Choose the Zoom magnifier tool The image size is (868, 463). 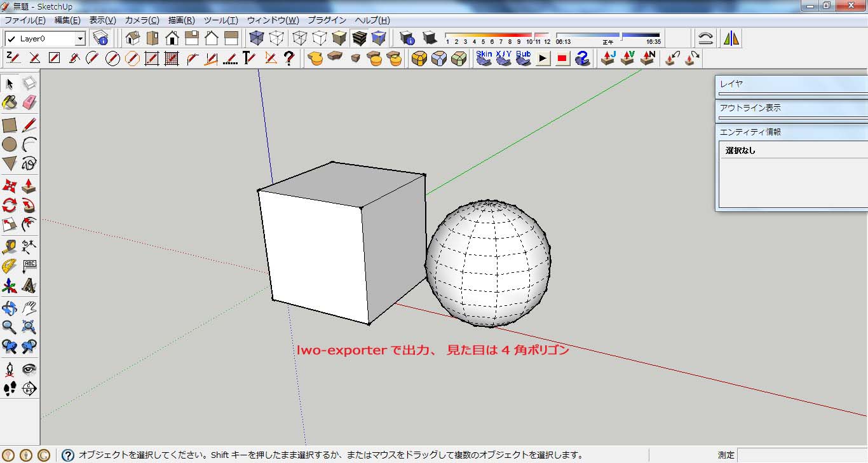click(10, 328)
